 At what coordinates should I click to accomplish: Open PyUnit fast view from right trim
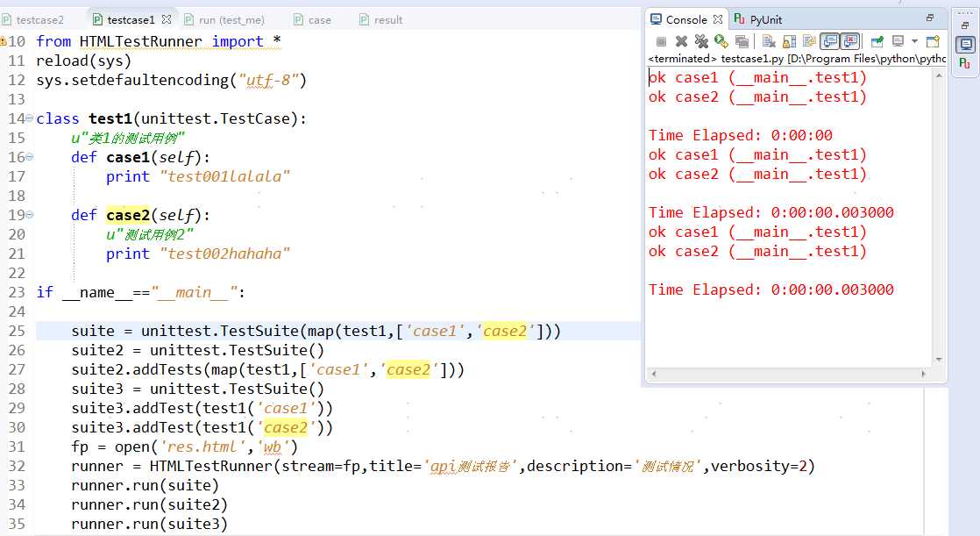[x=965, y=63]
